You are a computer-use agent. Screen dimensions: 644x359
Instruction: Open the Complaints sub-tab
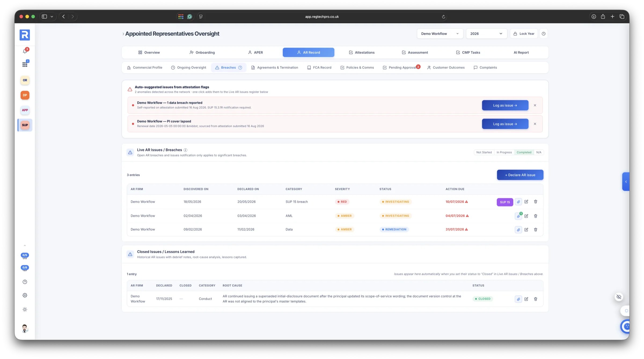coord(485,68)
